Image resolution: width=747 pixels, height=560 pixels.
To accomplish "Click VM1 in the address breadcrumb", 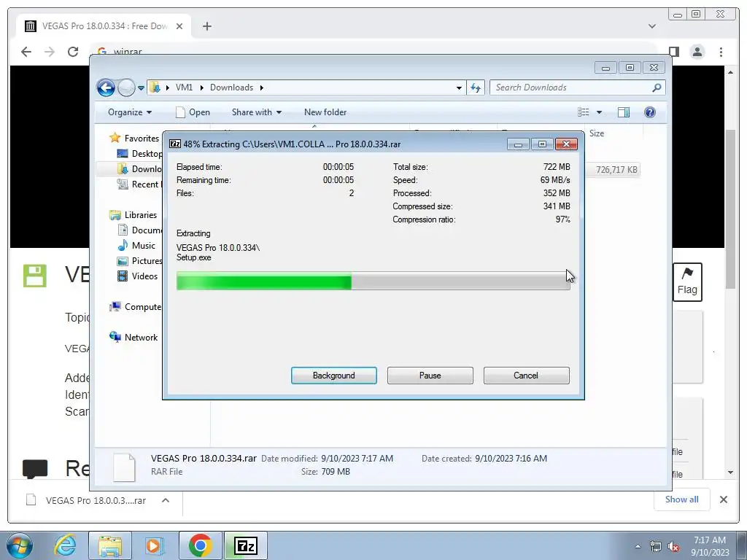I will coord(184,87).
